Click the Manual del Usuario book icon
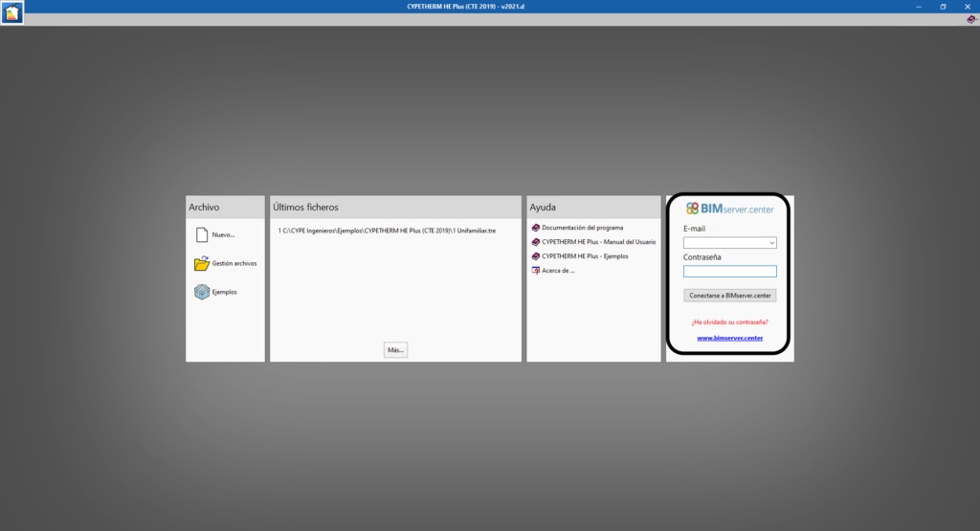The width and height of the screenshot is (980, 531). pos(536,242)
